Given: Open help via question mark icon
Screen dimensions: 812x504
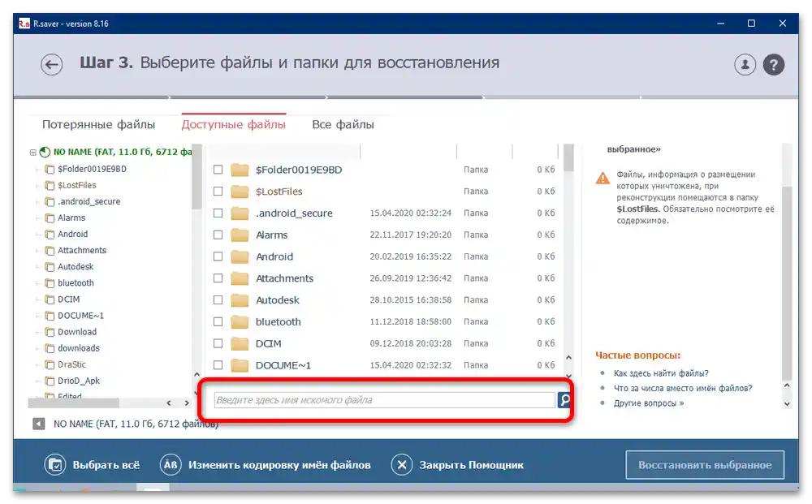Looking at the screenshot, I should 773,65.
